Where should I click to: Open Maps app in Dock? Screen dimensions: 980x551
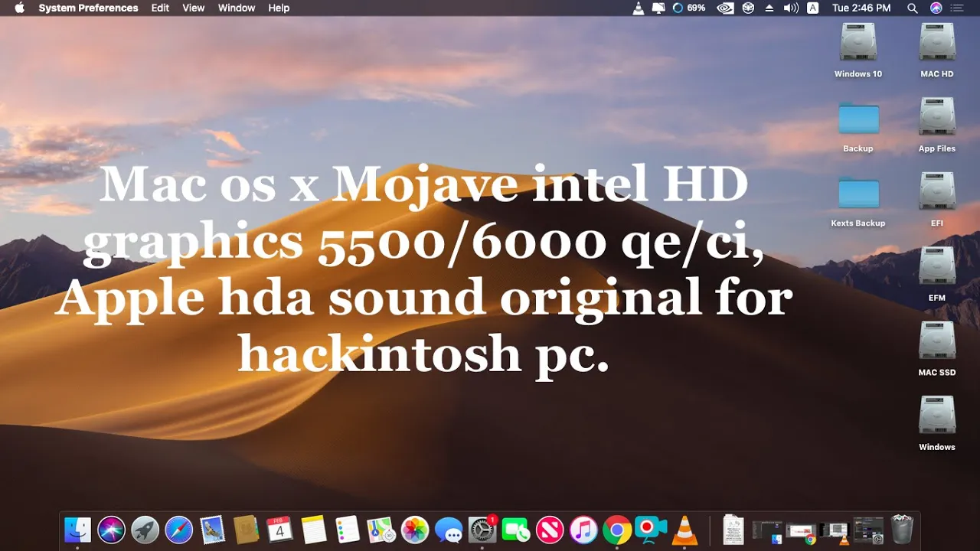[x=381, y=530]
